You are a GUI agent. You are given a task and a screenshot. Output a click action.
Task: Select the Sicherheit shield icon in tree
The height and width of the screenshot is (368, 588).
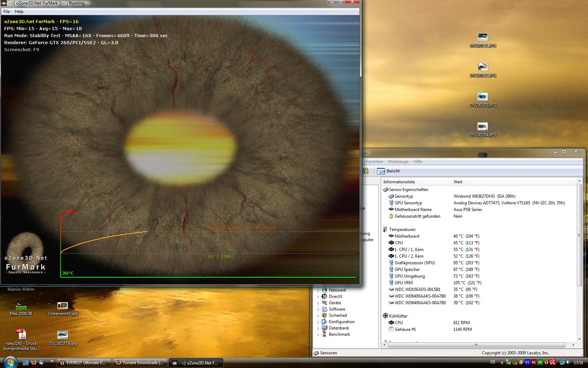pos(324,315)
